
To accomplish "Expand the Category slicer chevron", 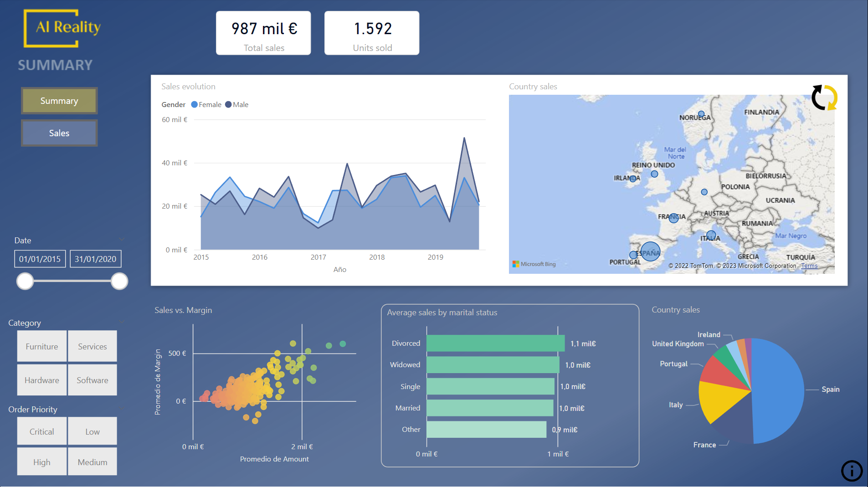I will [122, 322].
